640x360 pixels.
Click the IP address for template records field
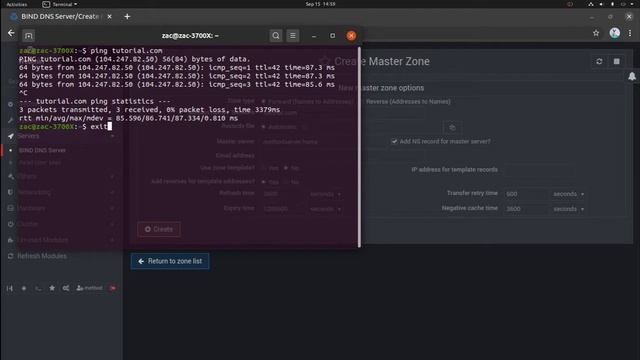[539, 170]
